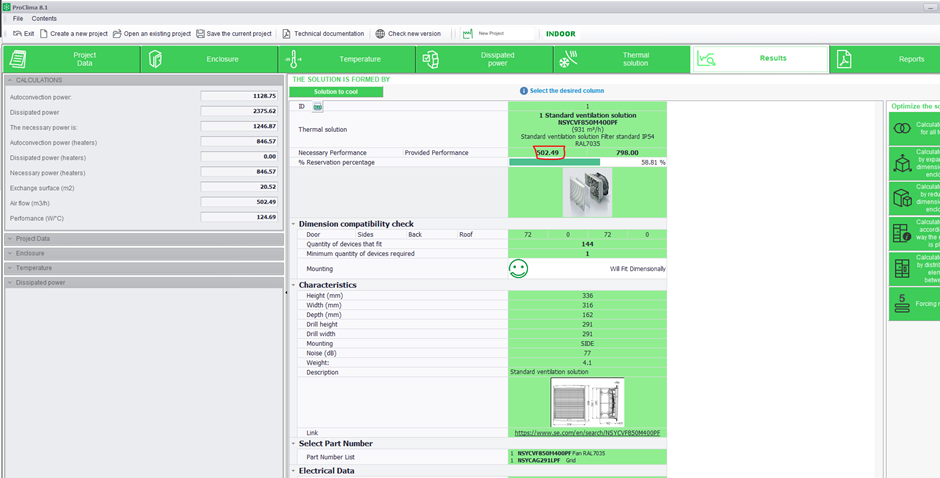
Task: Collapse Dimension compatibility check section
Action: click(x=294, y=224)
